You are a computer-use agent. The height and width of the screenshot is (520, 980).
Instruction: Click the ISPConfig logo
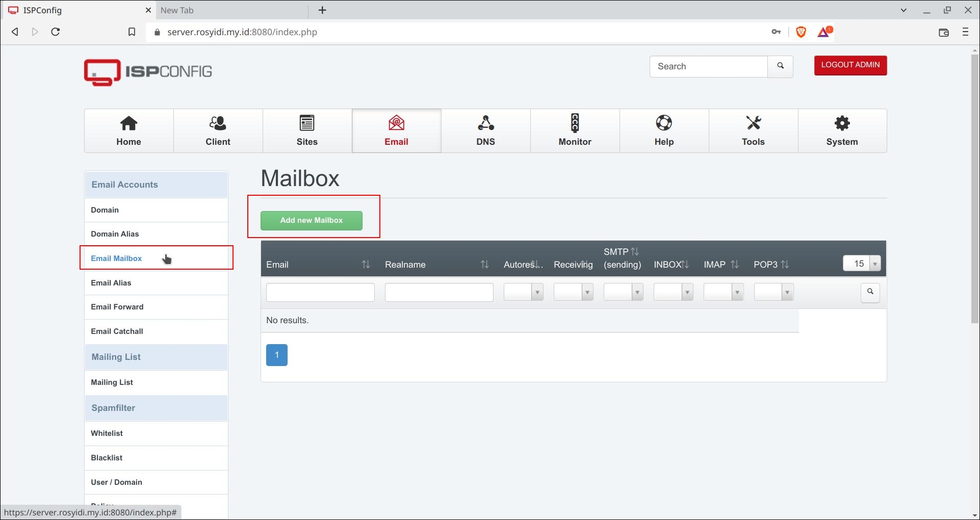(x=148, y=72)
